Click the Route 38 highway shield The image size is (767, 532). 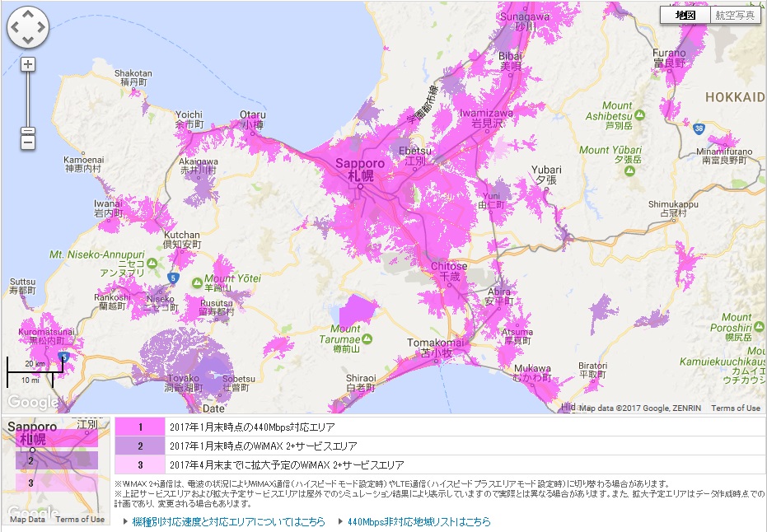(699, 128)
